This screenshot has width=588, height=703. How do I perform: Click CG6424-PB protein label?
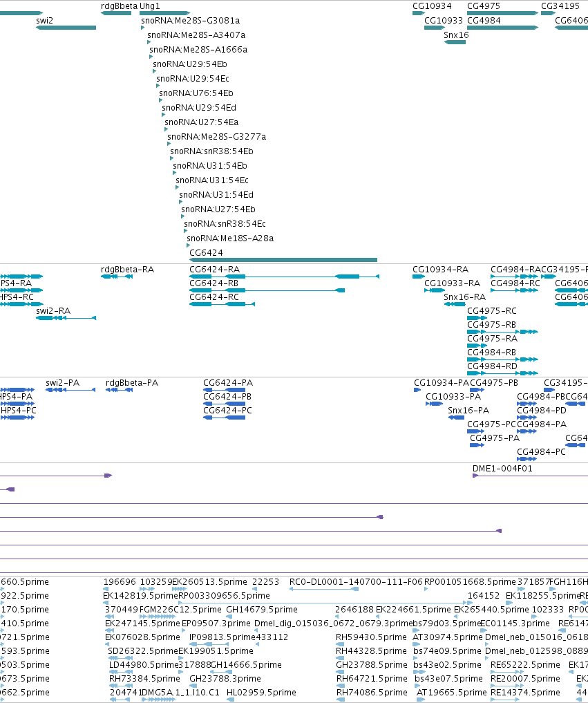(227, 397)
